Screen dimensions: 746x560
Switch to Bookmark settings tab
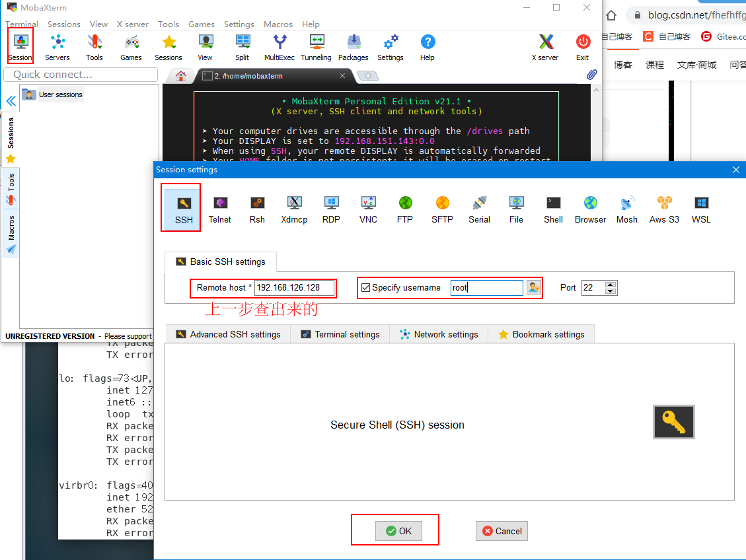pyautogui.click(x=541, y=334)
